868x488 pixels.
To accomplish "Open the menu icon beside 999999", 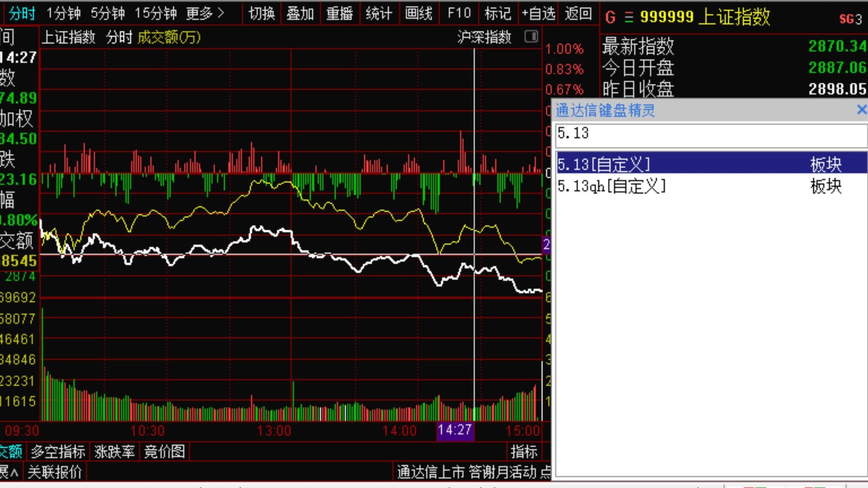I will tap(629, 17).
